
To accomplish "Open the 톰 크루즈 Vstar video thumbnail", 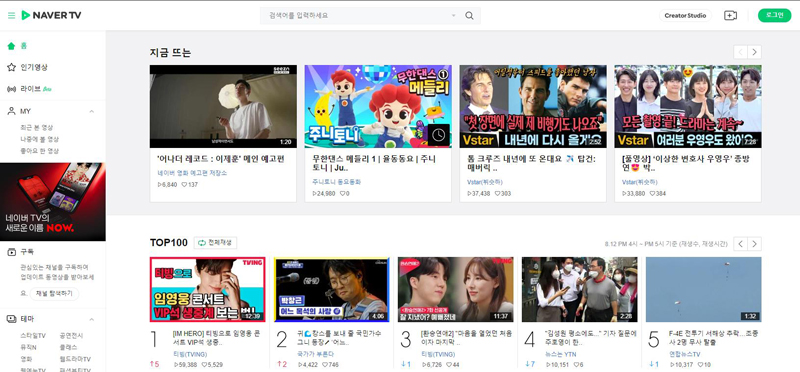I will point(533,106).
